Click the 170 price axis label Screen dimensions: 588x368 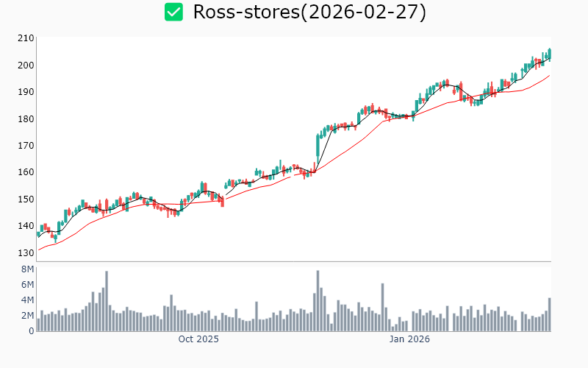coord(26,146)
